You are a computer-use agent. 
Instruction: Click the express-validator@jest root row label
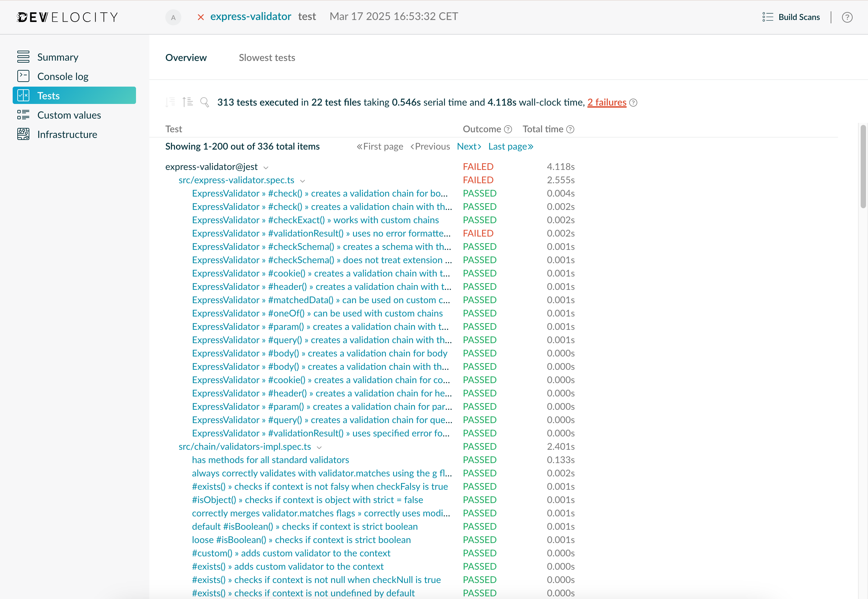pyautogui.click(x=211, y=167)
